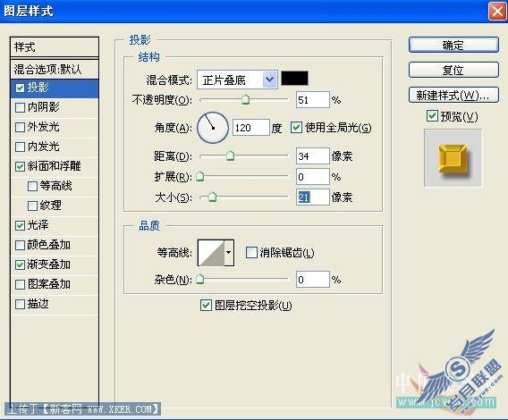Click the size field showing 21

point(313,197)
